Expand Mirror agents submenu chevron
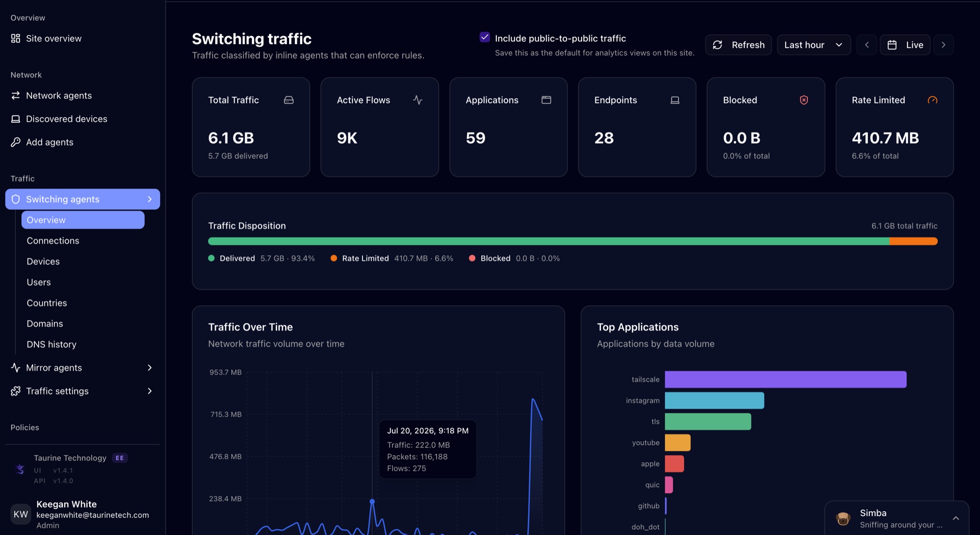This screenshot has width=980, height=535. pos(150,368)
